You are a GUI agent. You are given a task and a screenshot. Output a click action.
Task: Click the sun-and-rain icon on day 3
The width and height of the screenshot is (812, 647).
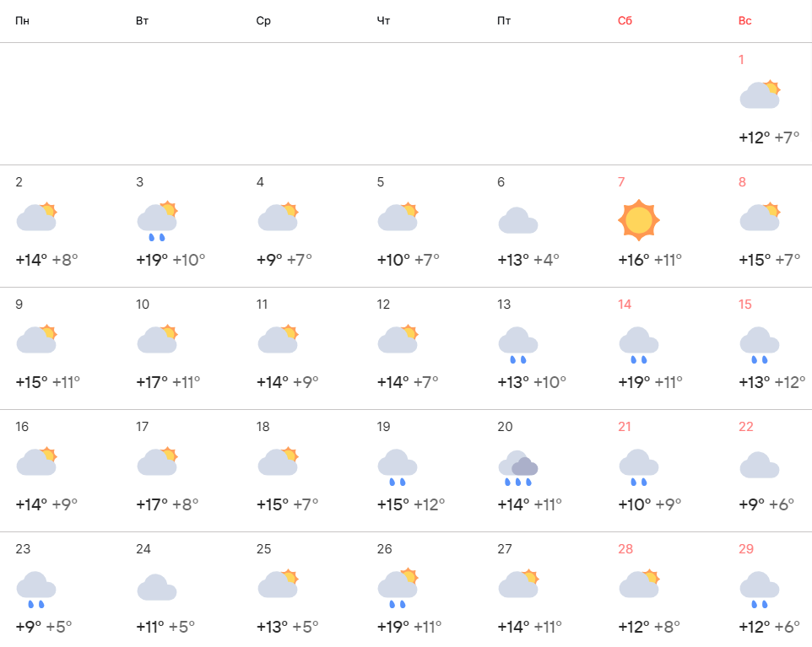pyautogui.click(x=157, y=222)
